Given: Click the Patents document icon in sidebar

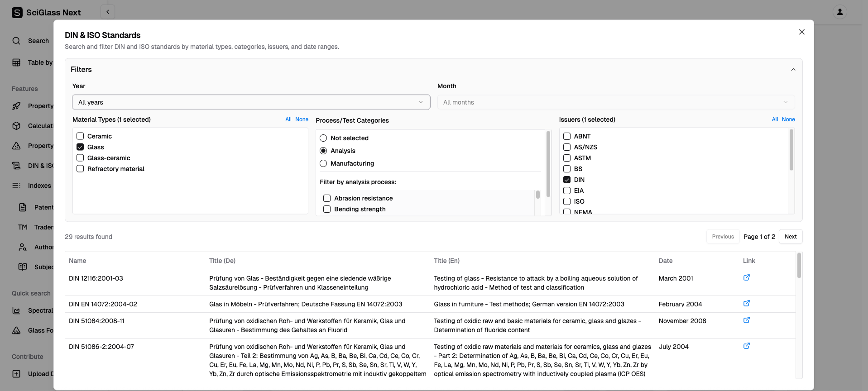Looking at the screenshot, I should [23, 207].
